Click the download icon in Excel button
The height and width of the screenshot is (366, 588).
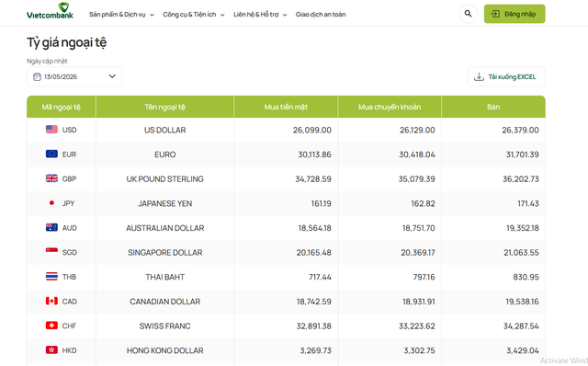coord(479,76)
